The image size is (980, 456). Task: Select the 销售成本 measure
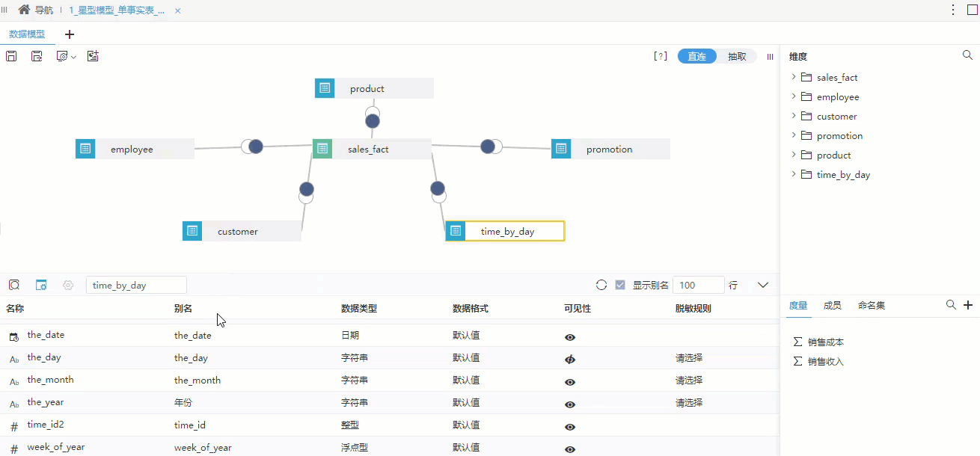[x=826, y=342]
